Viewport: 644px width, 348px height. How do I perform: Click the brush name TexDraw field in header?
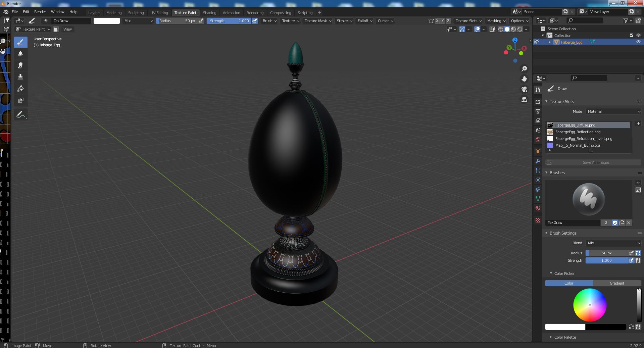[x=71, y=21]
